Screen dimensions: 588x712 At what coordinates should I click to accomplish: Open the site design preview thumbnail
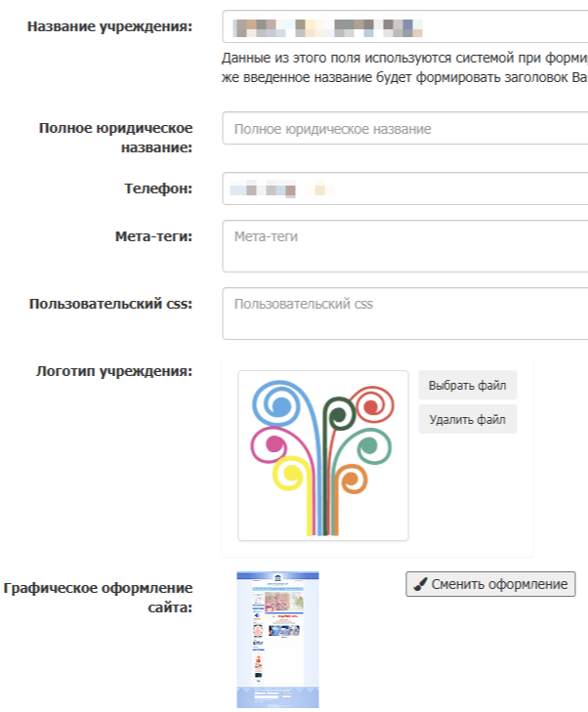(277, 640)
